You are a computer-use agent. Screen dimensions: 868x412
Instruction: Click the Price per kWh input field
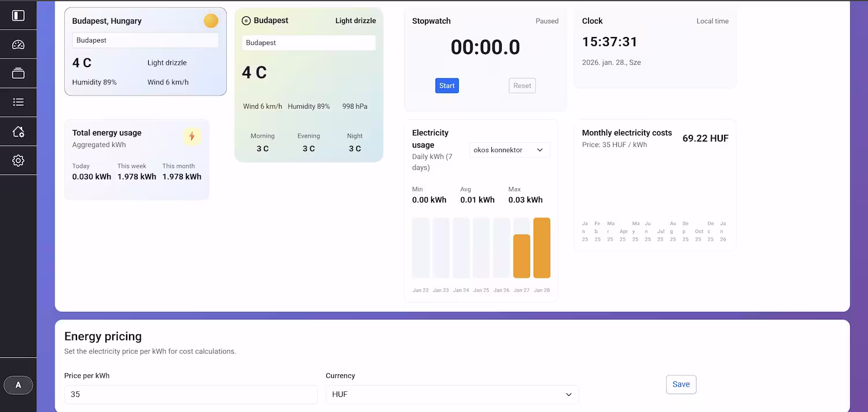click(x=190, y=394)
